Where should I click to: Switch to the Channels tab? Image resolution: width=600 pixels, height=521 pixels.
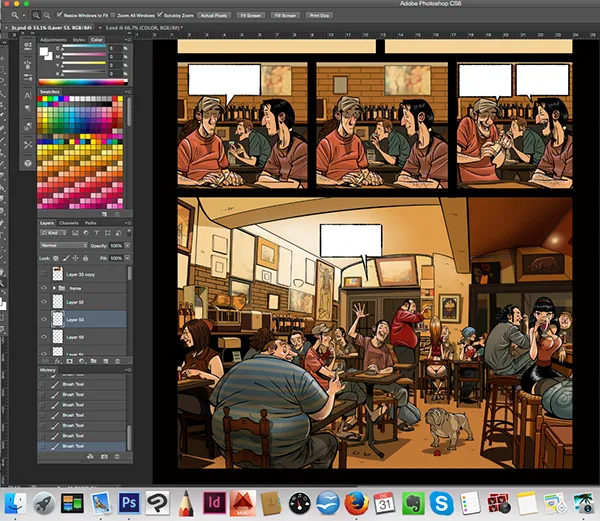tap(69, 223)
